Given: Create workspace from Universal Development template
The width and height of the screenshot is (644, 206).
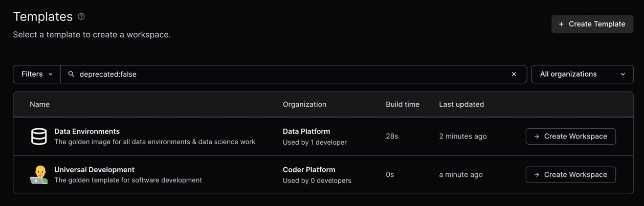Looking at the screenshot, I should pyautogui.click(x=570, y=175).
